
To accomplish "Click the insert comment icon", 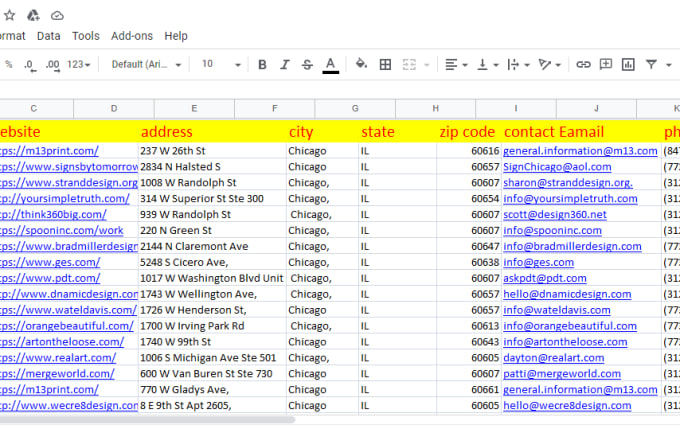I will (x=605, y=64).
